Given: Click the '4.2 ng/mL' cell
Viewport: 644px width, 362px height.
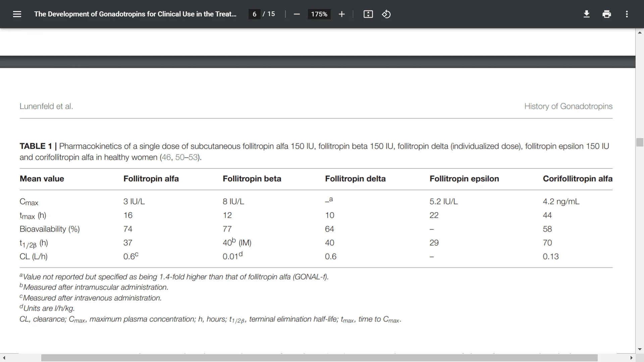Looking at the screenshot, I should click(561, 201).
